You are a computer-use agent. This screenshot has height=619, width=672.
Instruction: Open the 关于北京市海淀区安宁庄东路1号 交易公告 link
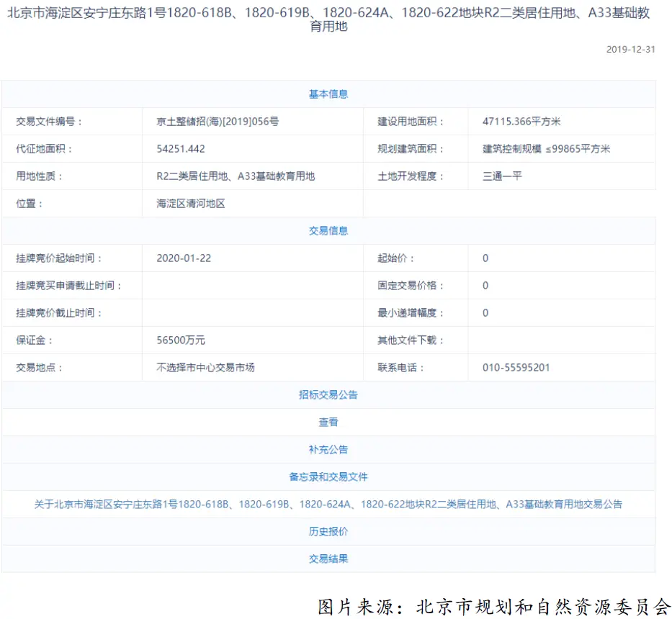328,504
